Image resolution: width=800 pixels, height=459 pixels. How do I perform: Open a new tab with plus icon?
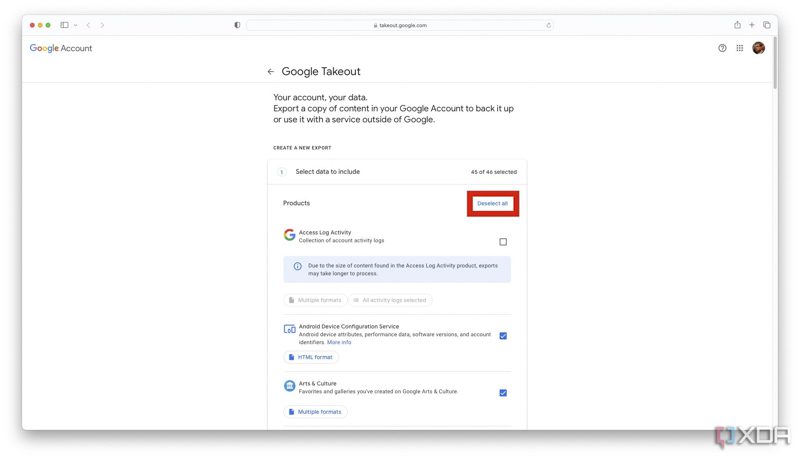tap(752, 24)
